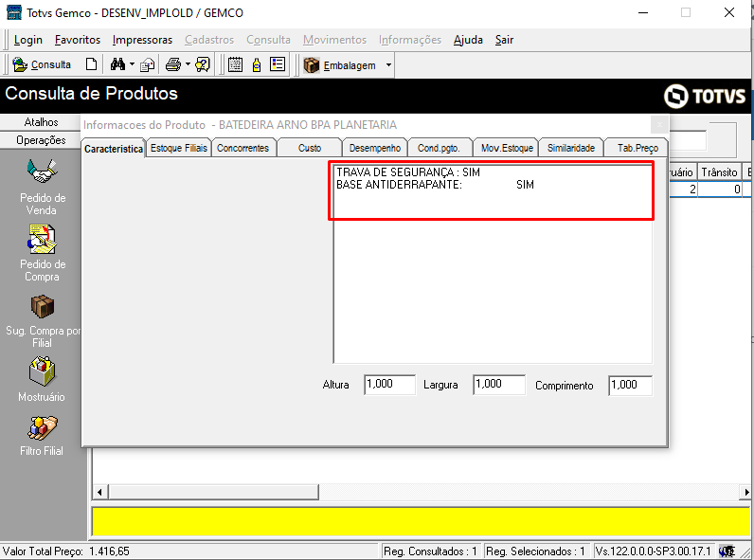Select the Caracteristica tab
Screen dimensions: 754x560
[114, 149]
